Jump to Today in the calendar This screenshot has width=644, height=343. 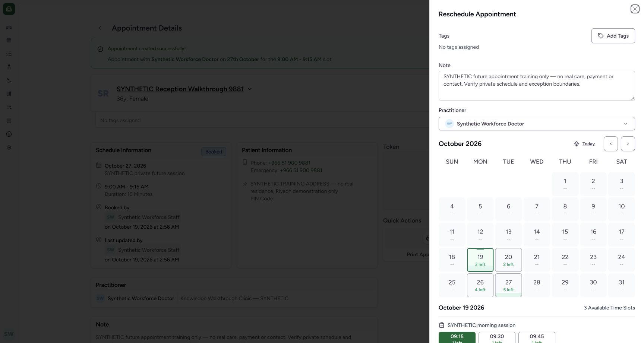point(588,144)
